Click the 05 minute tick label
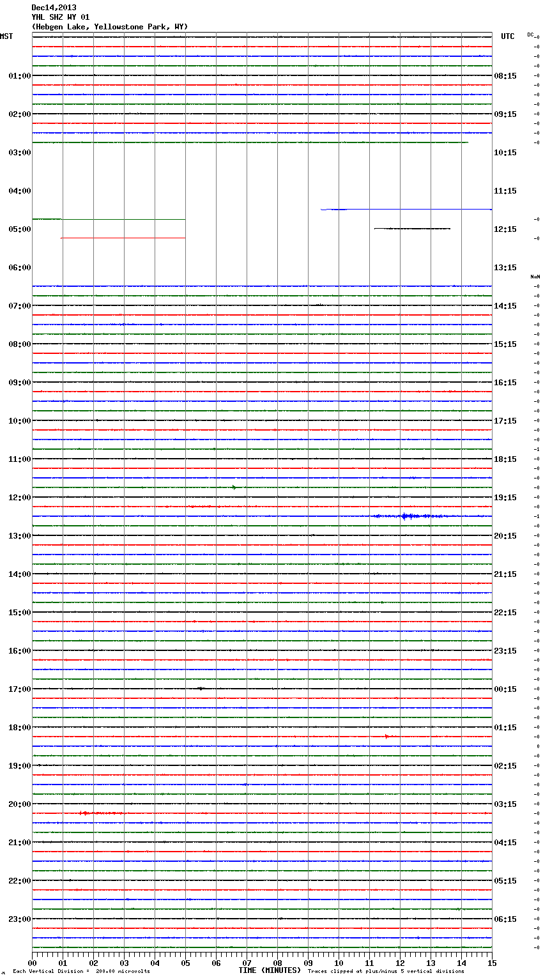This screenshot has height=980, width=543. (x=185, y=963)
